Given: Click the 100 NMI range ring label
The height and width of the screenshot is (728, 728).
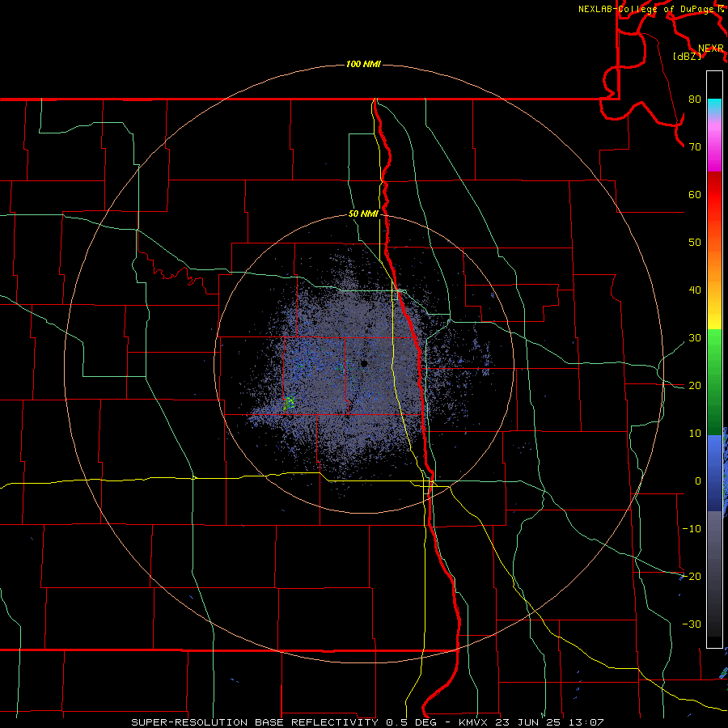Looking at the screenshot, I should tap(363, 64).
